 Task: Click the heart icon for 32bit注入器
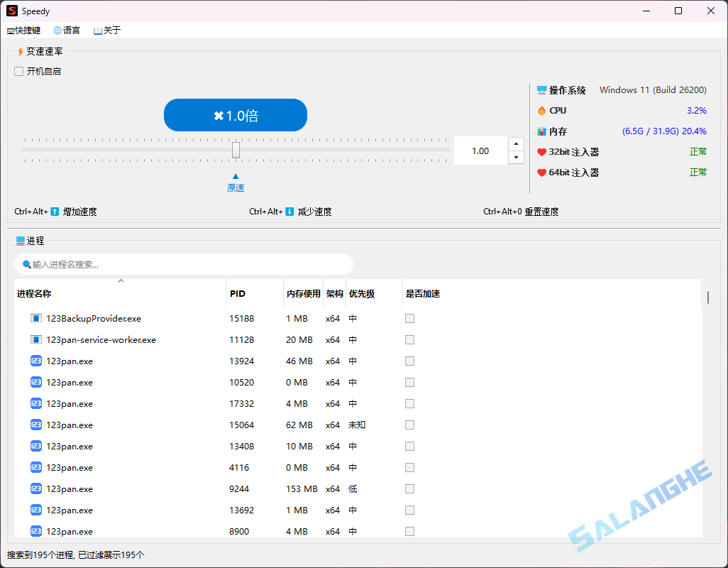542,151
